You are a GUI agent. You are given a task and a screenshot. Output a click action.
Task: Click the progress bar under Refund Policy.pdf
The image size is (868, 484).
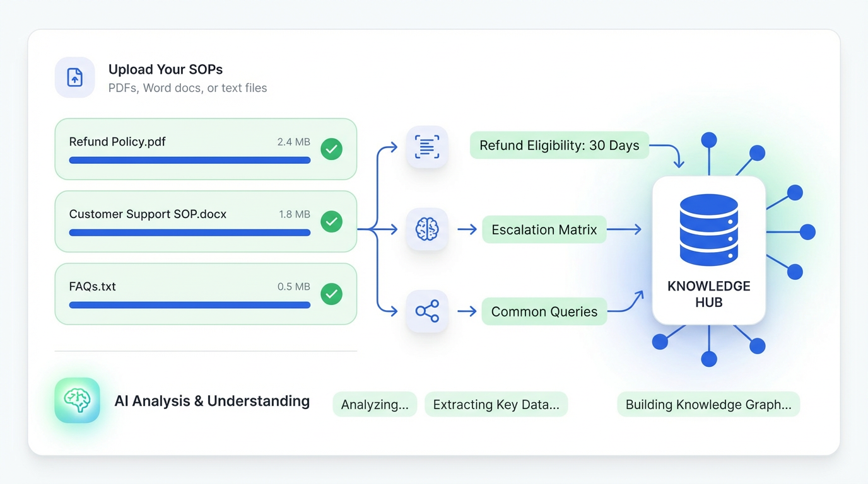point(189,160)
